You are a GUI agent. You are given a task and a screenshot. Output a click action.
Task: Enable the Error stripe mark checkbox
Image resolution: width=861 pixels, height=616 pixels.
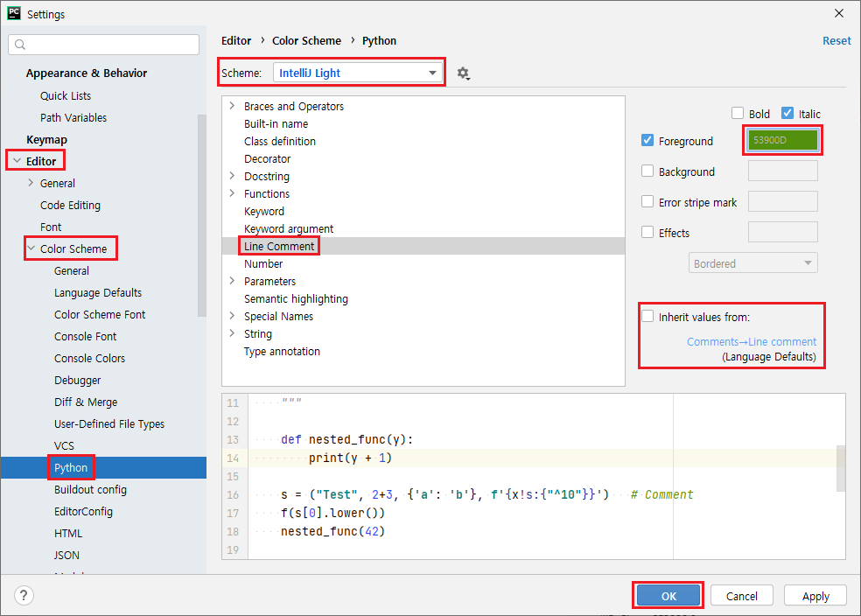pos(647,202)
